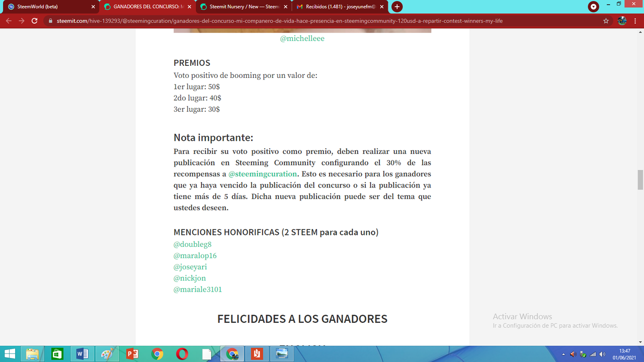This screenshot has height=362, width=644.
Task: Focus the address bar URL
Action: pos(279,21)
